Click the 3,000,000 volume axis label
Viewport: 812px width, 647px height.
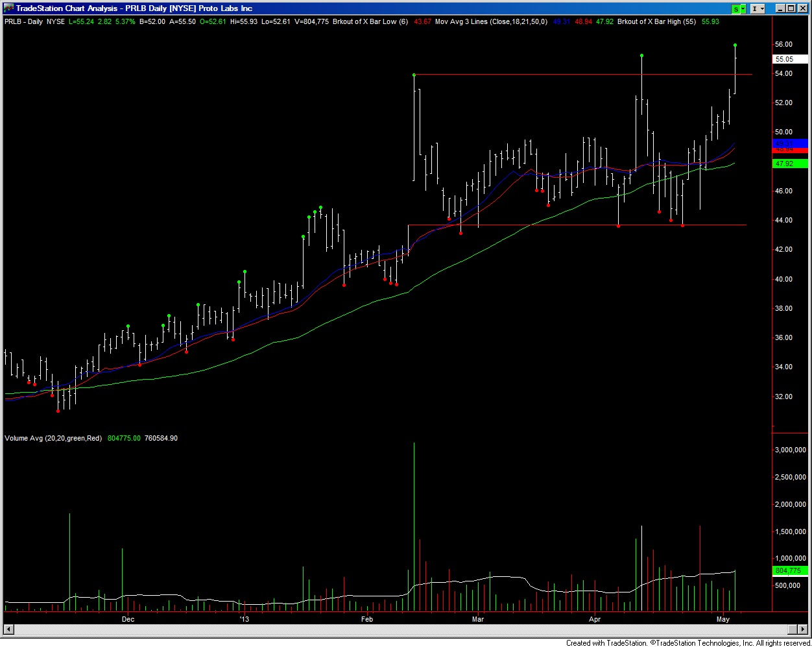(791, 449)
